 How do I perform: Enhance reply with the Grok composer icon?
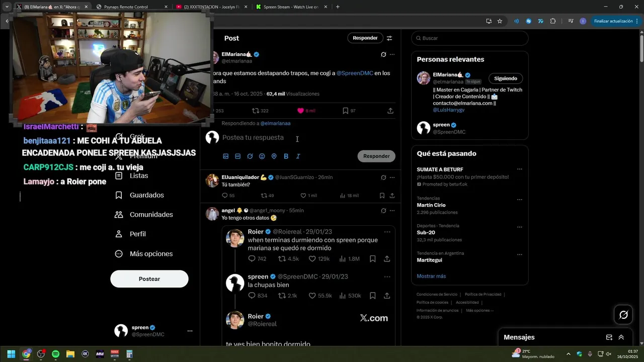point(250,156)
